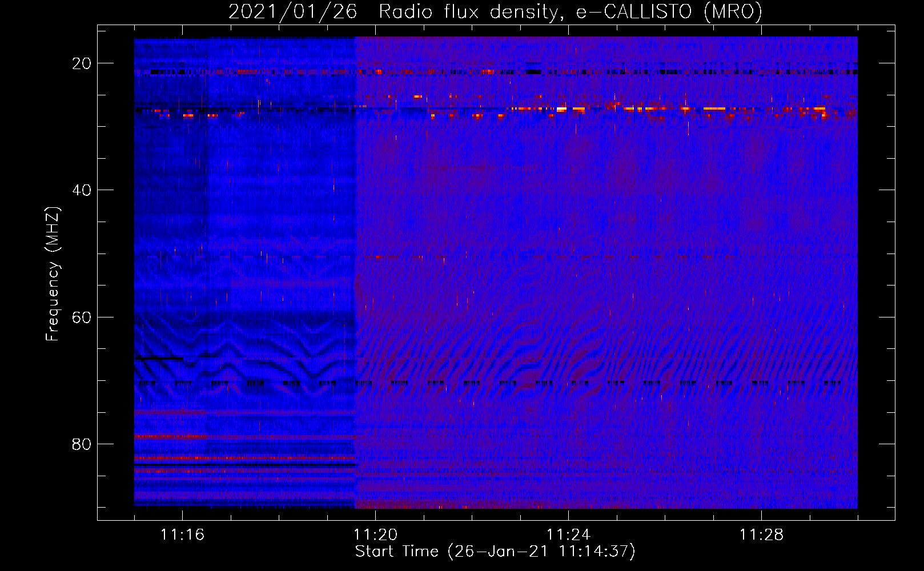
Task: Click the 20 frequency tick label
Action: tap(82, 63)
